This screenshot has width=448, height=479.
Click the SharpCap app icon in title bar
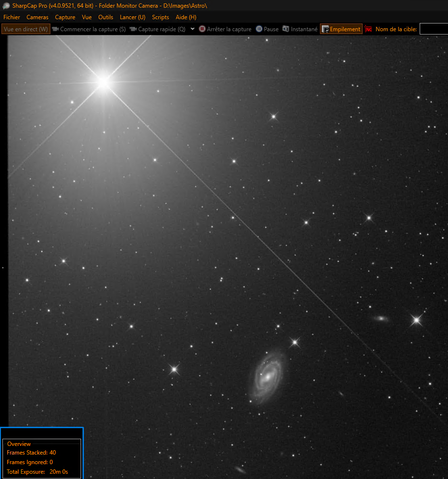pos(6,6)
